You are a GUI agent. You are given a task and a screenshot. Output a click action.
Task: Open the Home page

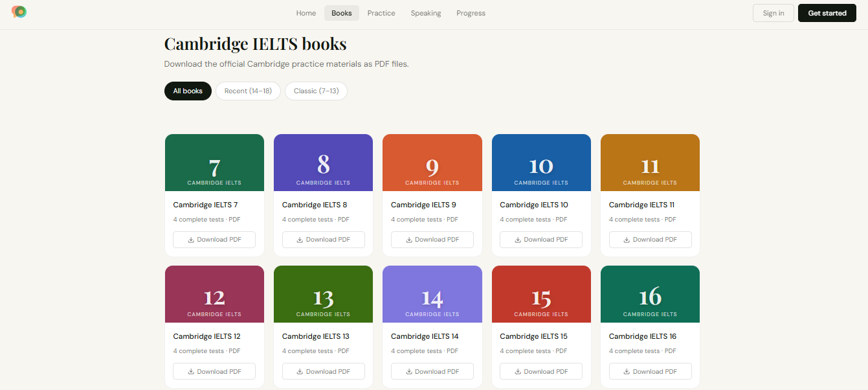coord(306,13)
